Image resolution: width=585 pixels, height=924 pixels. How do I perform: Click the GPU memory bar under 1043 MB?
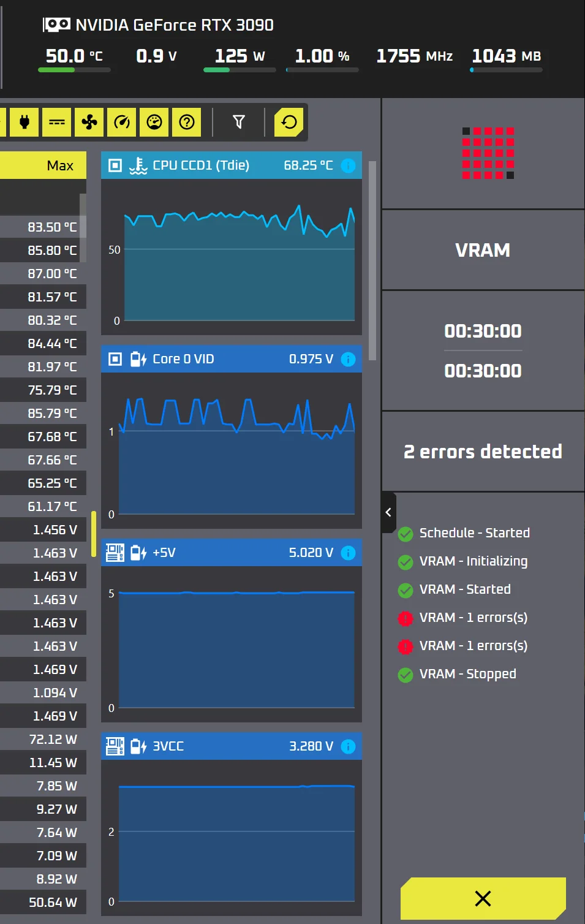[x=506, y=70]
